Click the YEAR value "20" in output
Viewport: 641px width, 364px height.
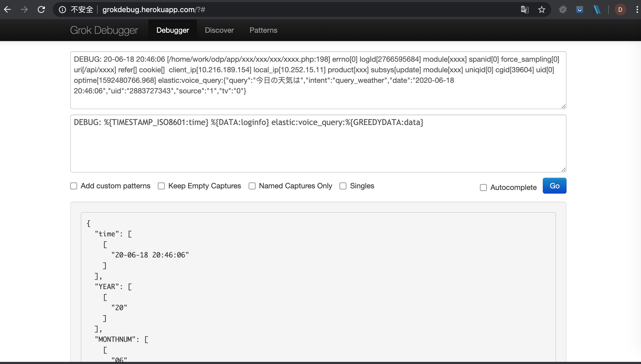(119, 308)
